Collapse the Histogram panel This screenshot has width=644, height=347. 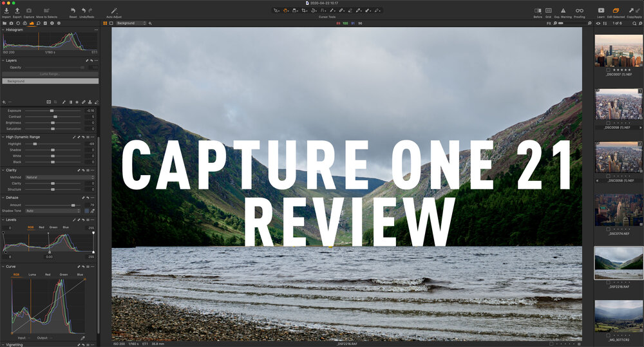[3, 30]
